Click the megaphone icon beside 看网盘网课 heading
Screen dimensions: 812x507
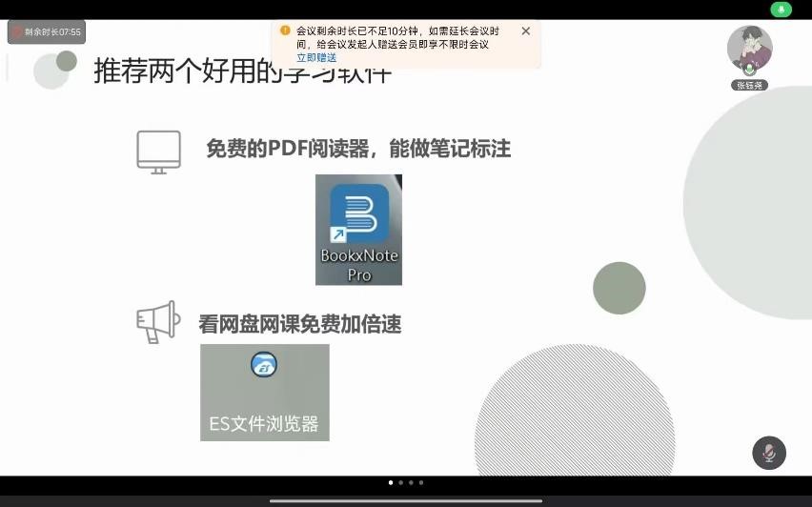click(x=158, y=322)
